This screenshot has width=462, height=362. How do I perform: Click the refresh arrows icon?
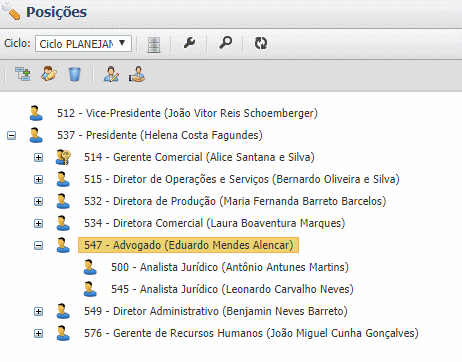261,43
